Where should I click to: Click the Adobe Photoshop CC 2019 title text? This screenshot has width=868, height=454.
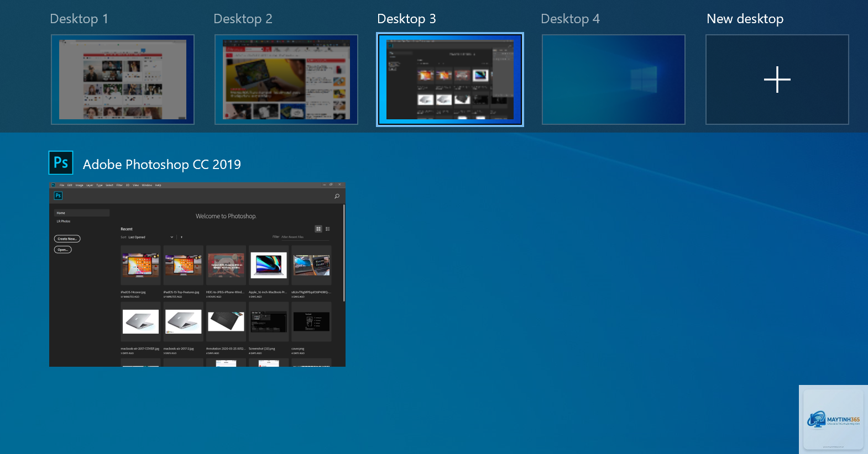162,165
